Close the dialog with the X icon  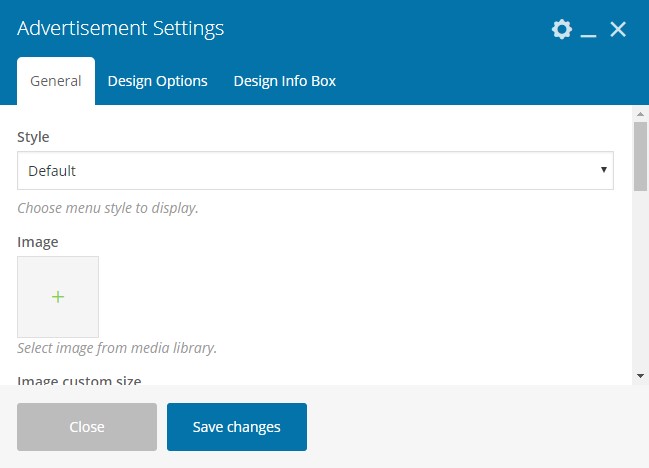point(618,29)
